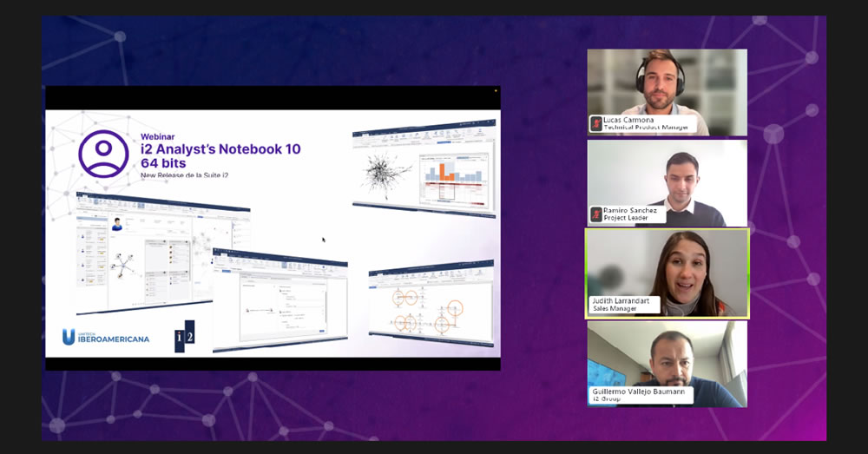Click the red icon beside Ramiro Sanchez's name
The image size is (868, 454).
(x=596, y=214)
